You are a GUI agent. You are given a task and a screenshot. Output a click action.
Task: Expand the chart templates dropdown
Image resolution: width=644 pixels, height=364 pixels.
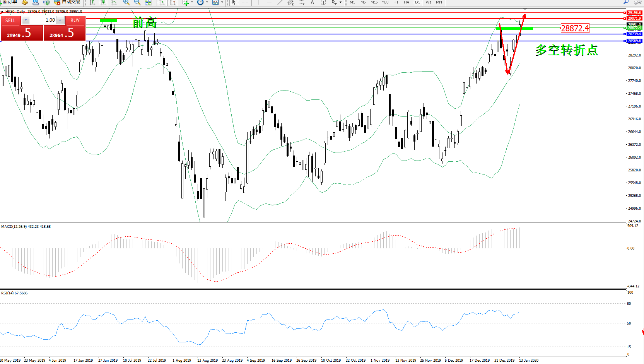tap(222, 2)
